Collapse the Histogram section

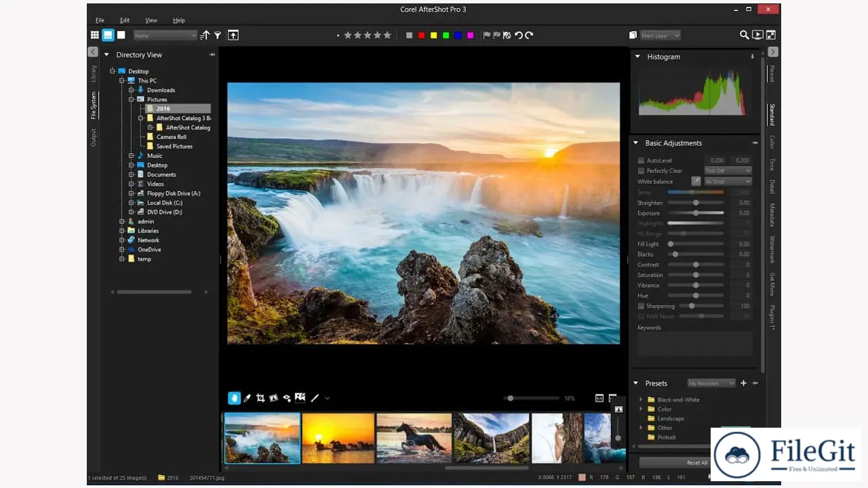click(637, 57)
